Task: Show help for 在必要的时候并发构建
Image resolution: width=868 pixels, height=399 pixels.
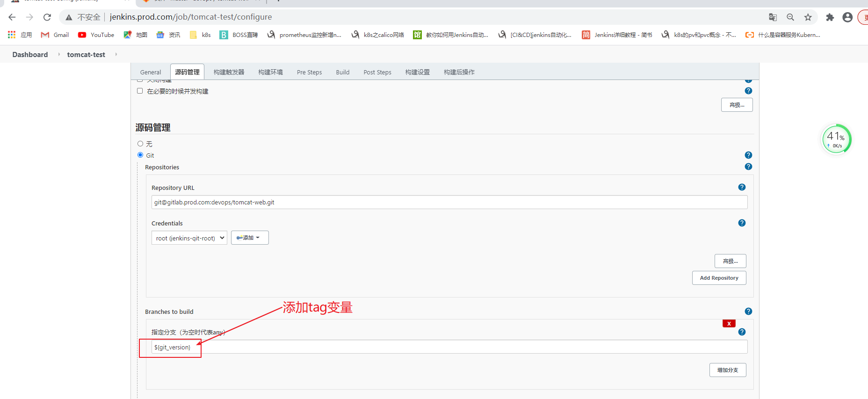Action: (x=748, y=91)
